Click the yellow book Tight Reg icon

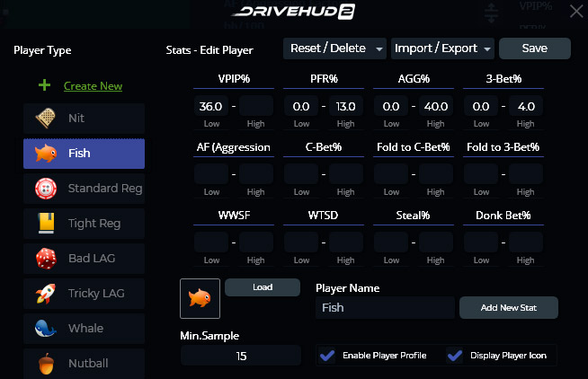click(x=47, y=224)
